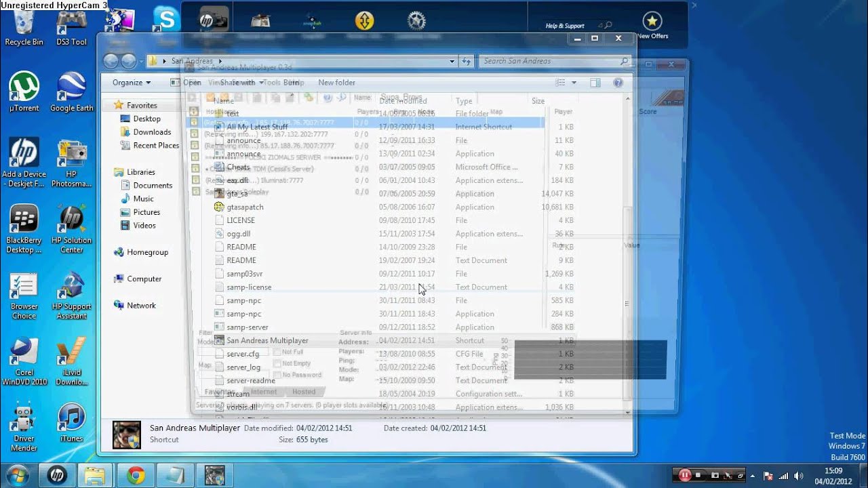Sort files by the Size column
Image resolution: width=868 pixels, height=488 pixels.
coord(538,101)
